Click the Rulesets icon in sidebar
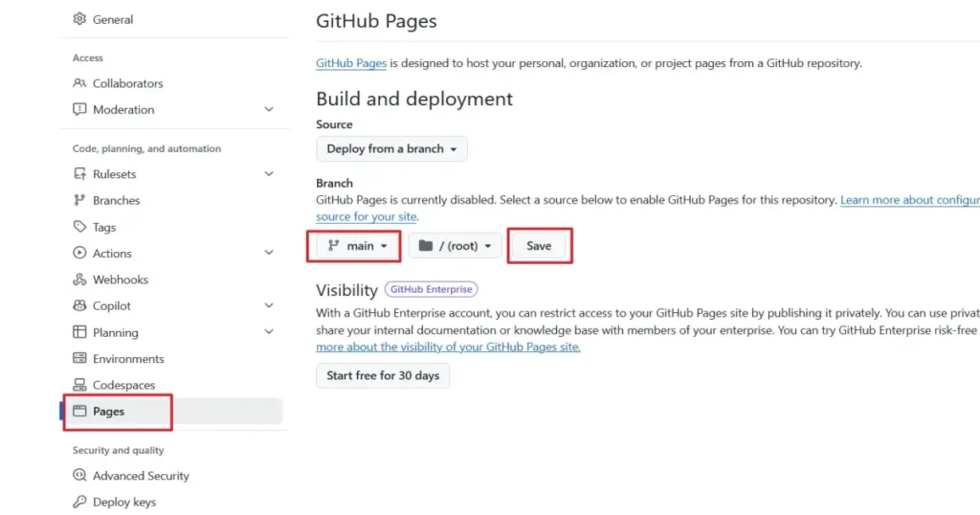Screen dimensions: 980x515 [79, 174]
